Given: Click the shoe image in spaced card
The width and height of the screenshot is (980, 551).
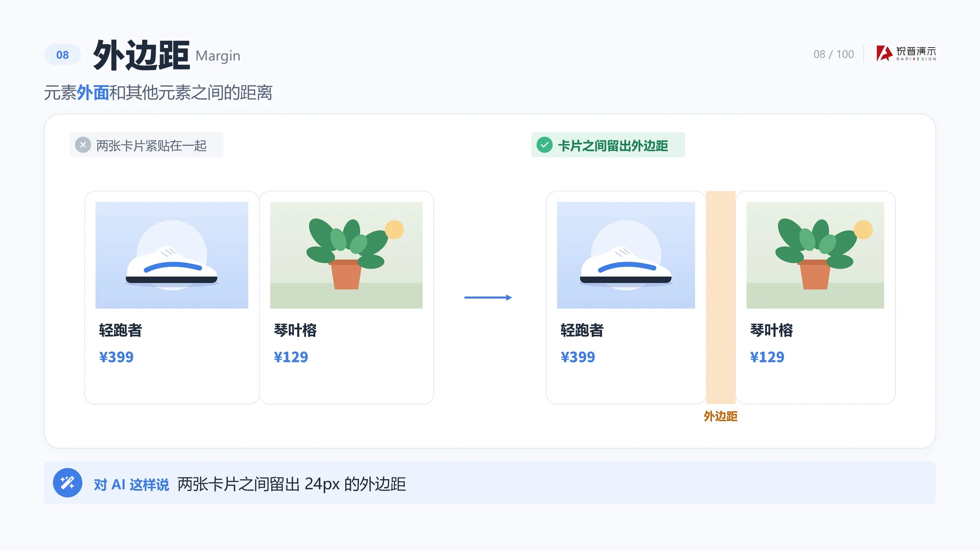Looking at the screenshot, I should pyautogui.click(x=626, y=255).
